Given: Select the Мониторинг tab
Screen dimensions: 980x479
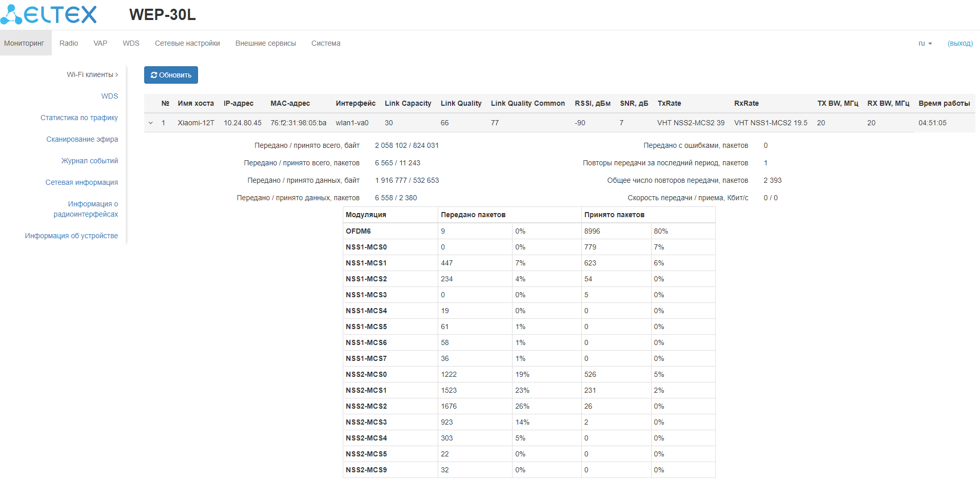Looking at the screenshot, I should coord(24,44).
